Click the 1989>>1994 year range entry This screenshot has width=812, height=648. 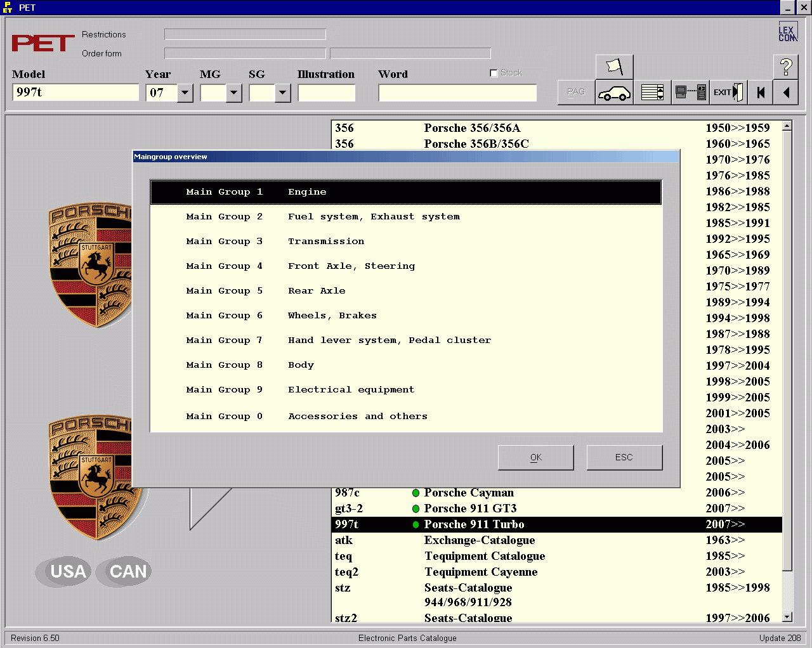[x=737, y=302]
